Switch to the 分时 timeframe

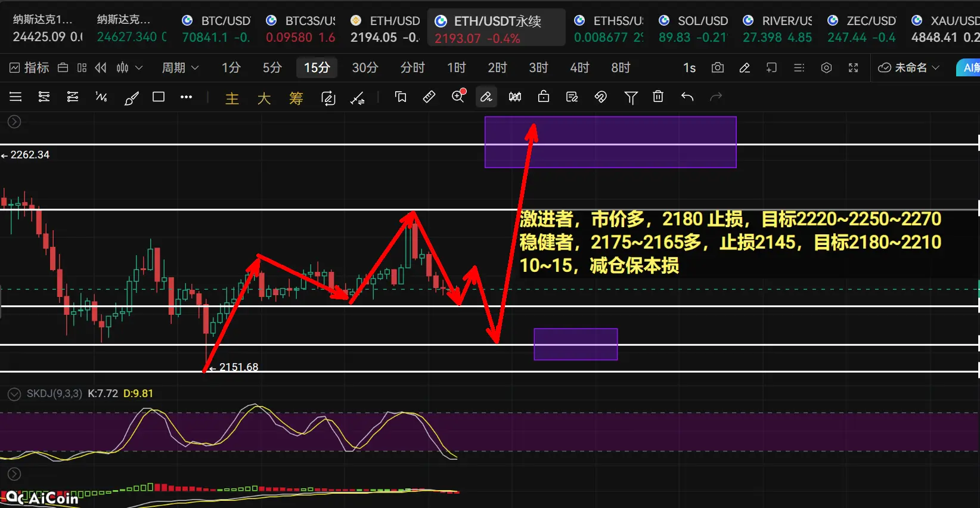click(413, 68)
